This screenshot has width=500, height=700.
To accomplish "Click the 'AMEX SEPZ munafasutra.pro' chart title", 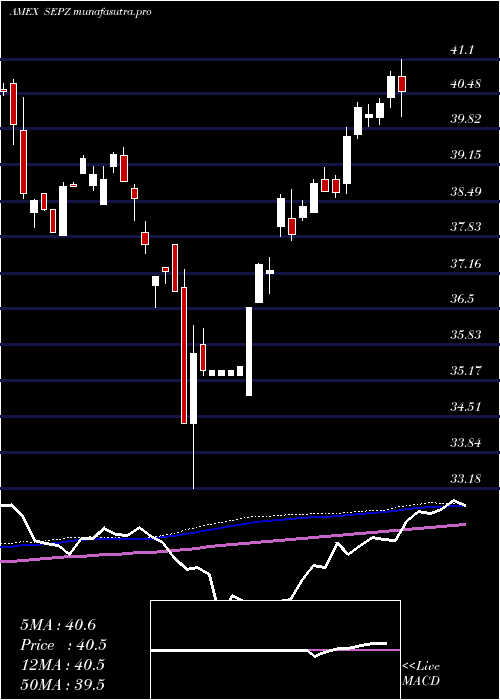I will 80,12.
